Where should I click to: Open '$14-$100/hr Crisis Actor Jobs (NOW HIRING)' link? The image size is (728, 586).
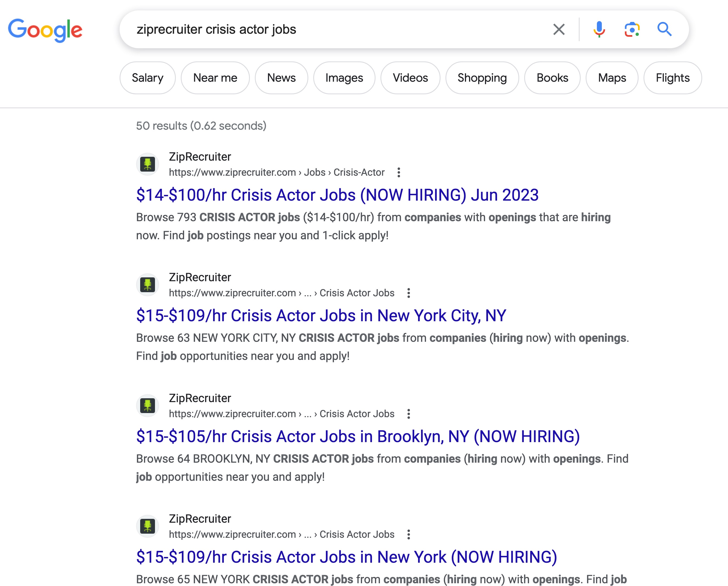(337, 195)
